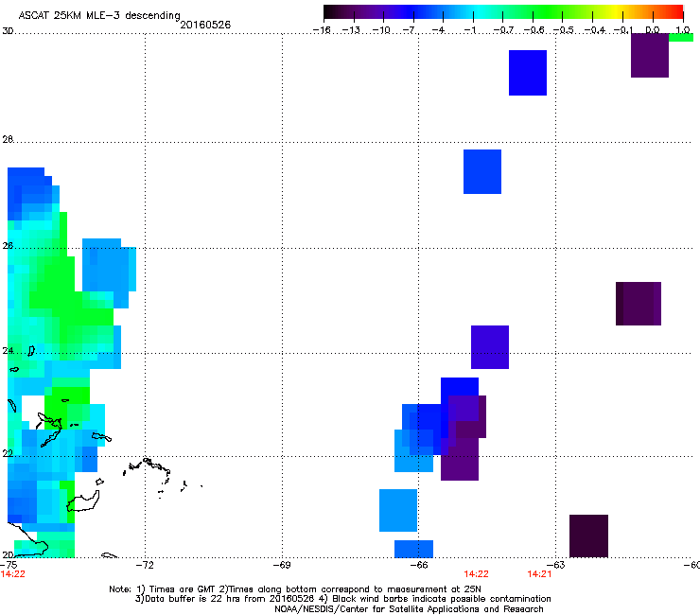Click the -13 color scale label
The width and height of the screenshot is (700, 615).
(351, 30)
